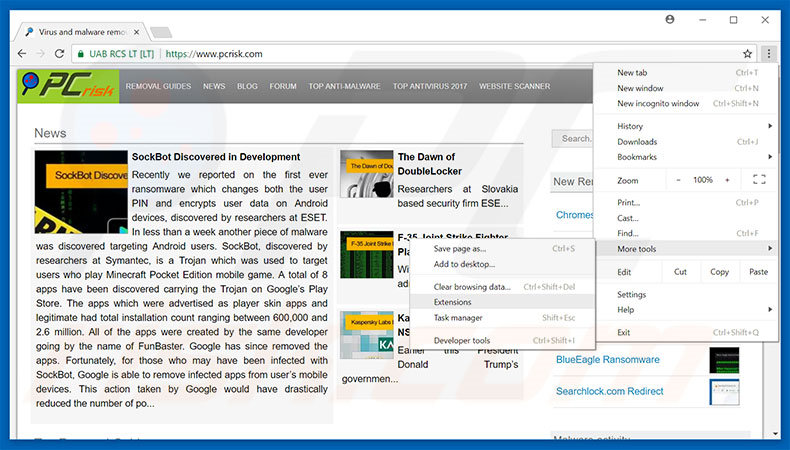
Task: Click scrollbar down arrow of page
Action: [x=775, y=434]
